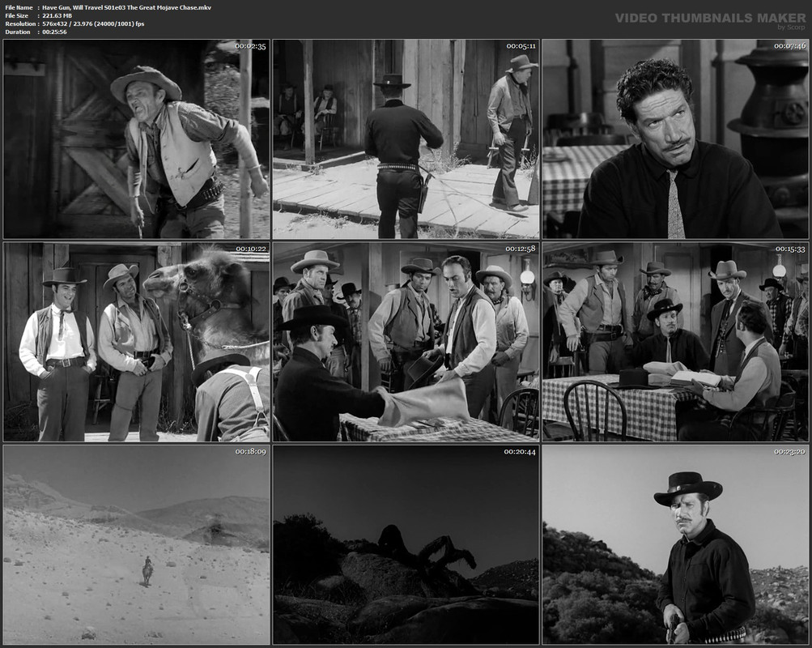Select the thumbnail stamped 00:12:58
812x648 pixels.
pos(406,342)
